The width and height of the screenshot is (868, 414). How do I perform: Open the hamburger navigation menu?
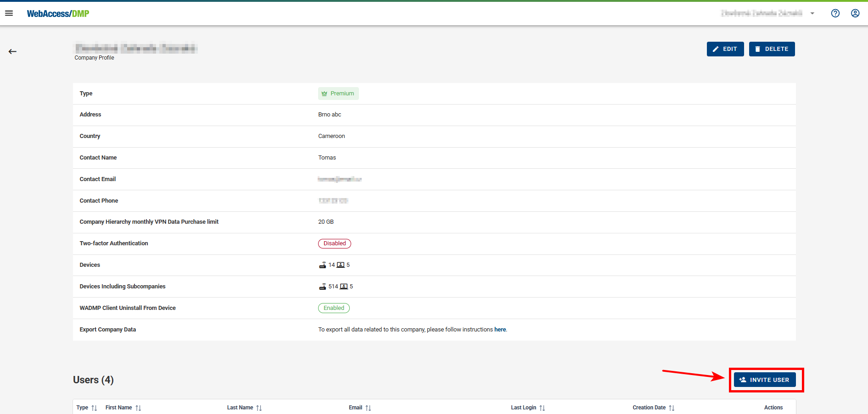pyautogui.click(x=9, y=13)
